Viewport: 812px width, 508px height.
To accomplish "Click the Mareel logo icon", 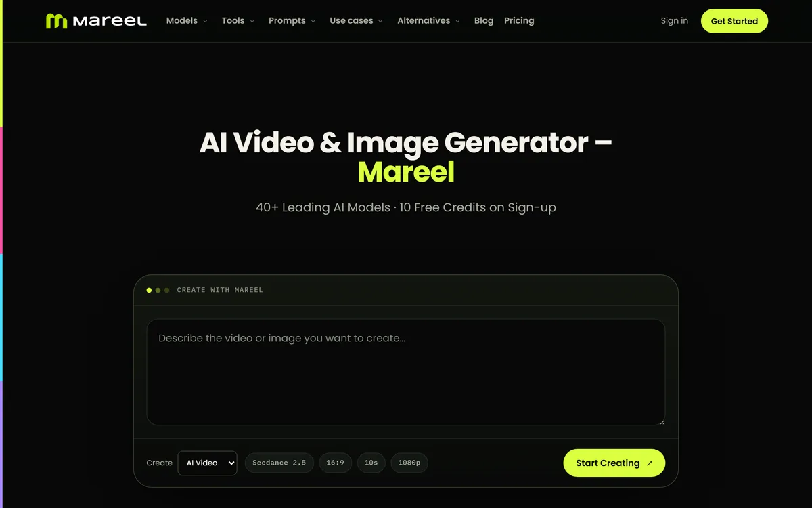I will click(x=56, y=21).
